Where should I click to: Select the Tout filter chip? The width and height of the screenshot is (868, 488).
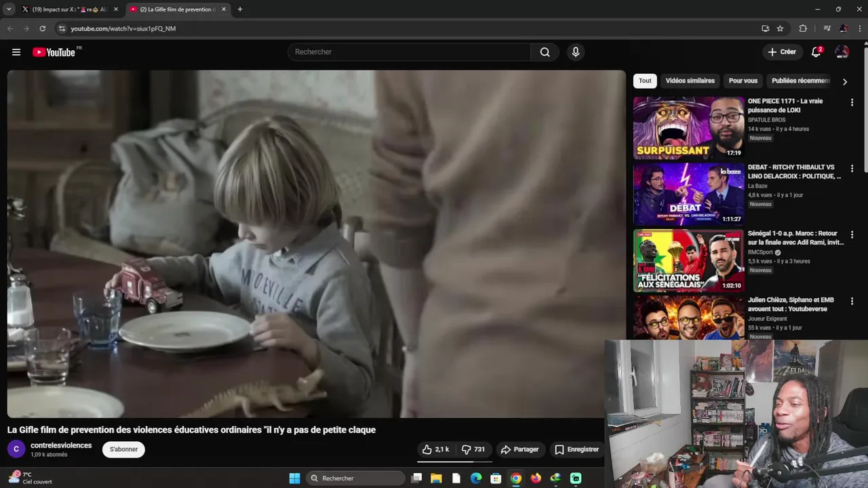click(x=645, y=81)
